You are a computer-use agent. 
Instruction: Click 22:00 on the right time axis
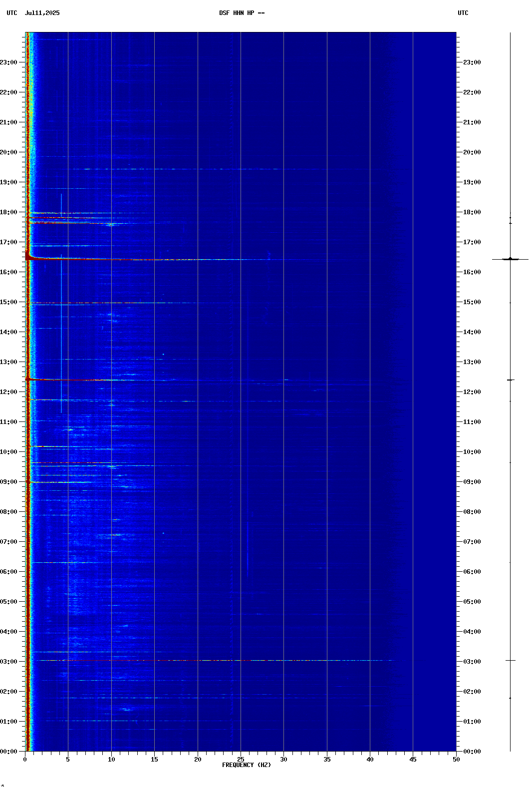coord(472,92)
